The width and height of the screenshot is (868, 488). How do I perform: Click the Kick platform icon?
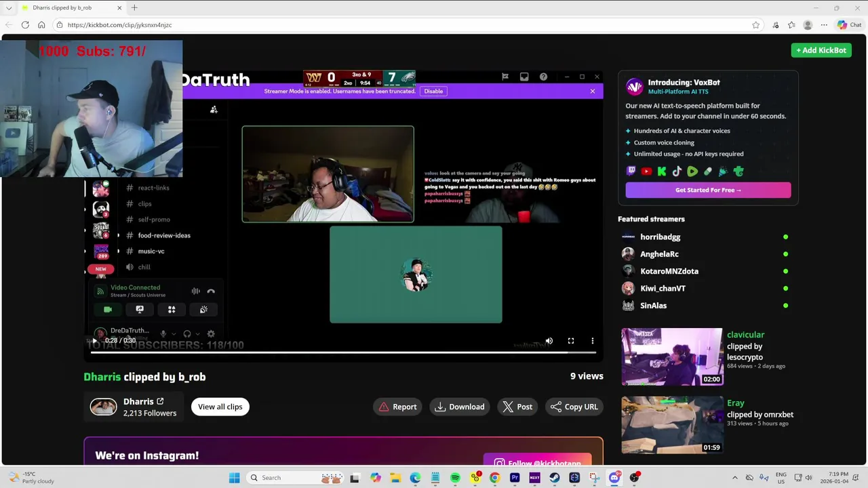pyautogui.click(x=662, y=171)
